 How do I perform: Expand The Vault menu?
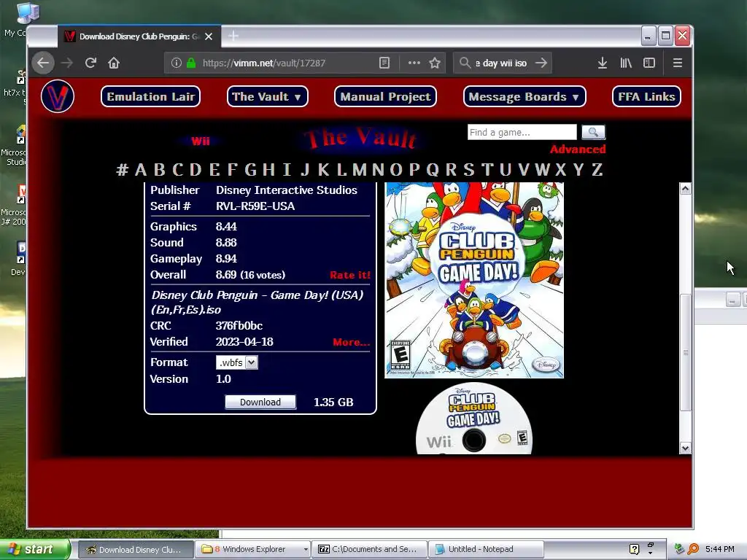pyautogui.click(x=267, y=97)
